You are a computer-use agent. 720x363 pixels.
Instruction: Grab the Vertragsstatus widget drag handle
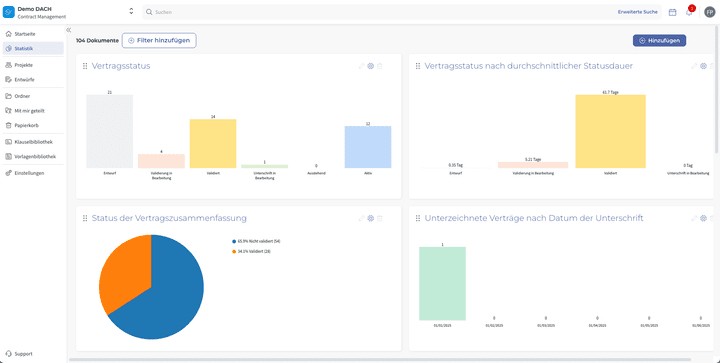pos(85,66)
